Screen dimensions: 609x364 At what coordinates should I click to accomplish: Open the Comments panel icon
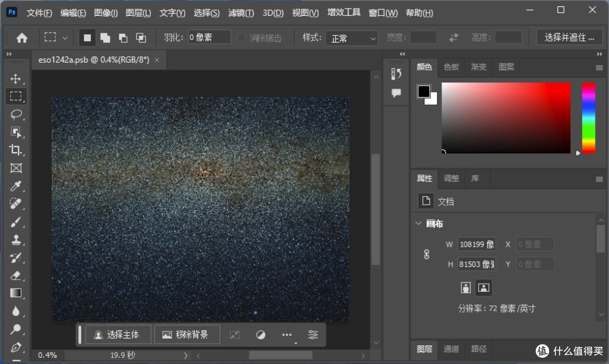click(396, 93)
